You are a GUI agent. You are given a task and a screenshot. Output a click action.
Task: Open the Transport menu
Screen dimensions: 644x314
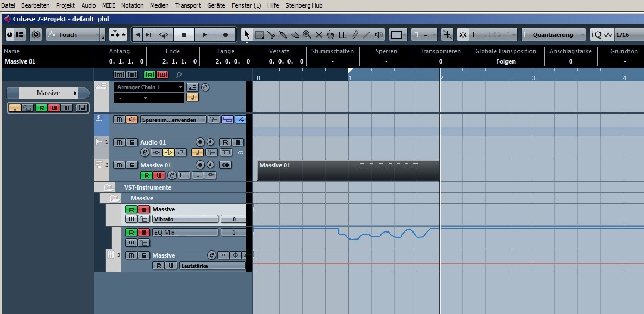pos(187,5)
